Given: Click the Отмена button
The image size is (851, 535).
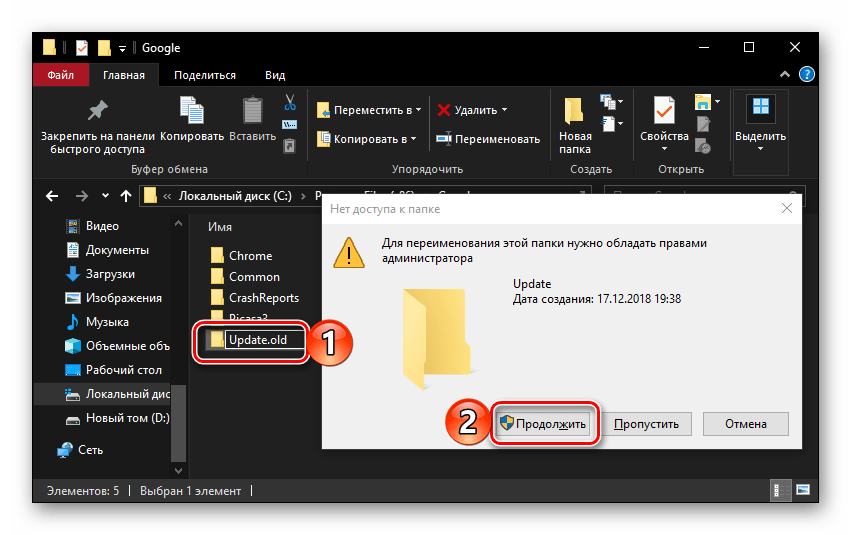Looking at the screenshot, I should [x=746, y=424].
